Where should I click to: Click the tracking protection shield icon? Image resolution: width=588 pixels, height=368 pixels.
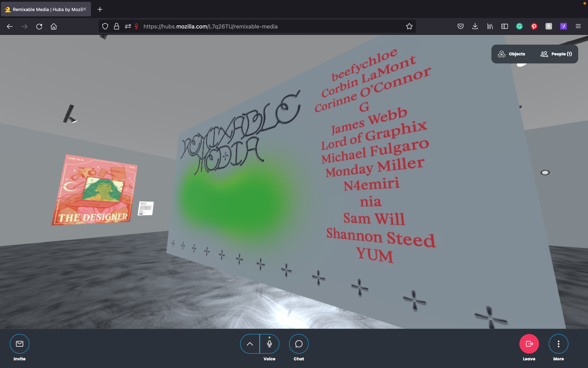pos(105,26)
